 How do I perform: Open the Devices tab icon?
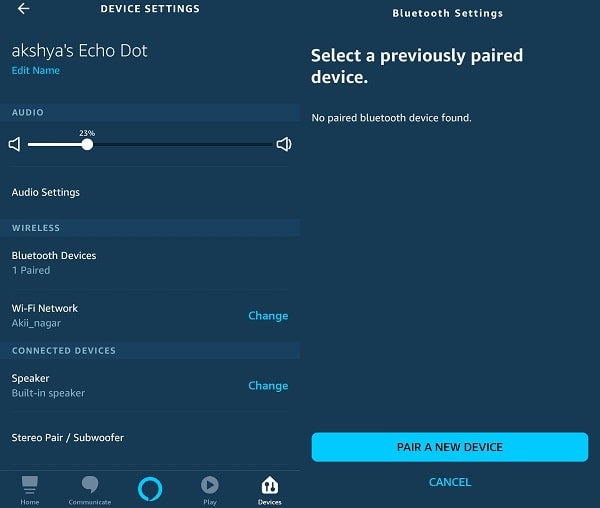click(270, 485)
